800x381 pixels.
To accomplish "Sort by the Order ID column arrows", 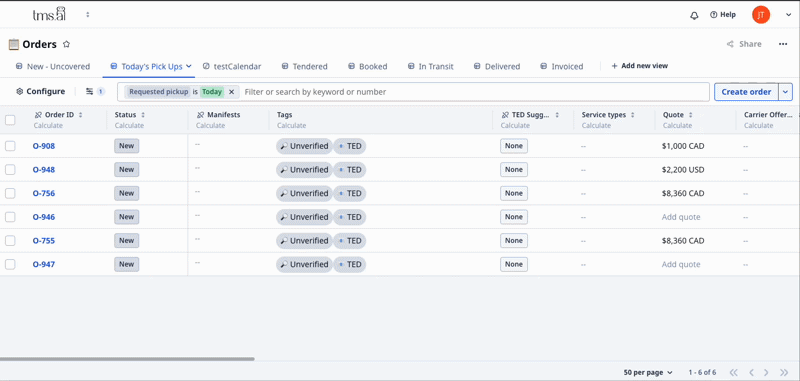I will [x=80, y=115].
